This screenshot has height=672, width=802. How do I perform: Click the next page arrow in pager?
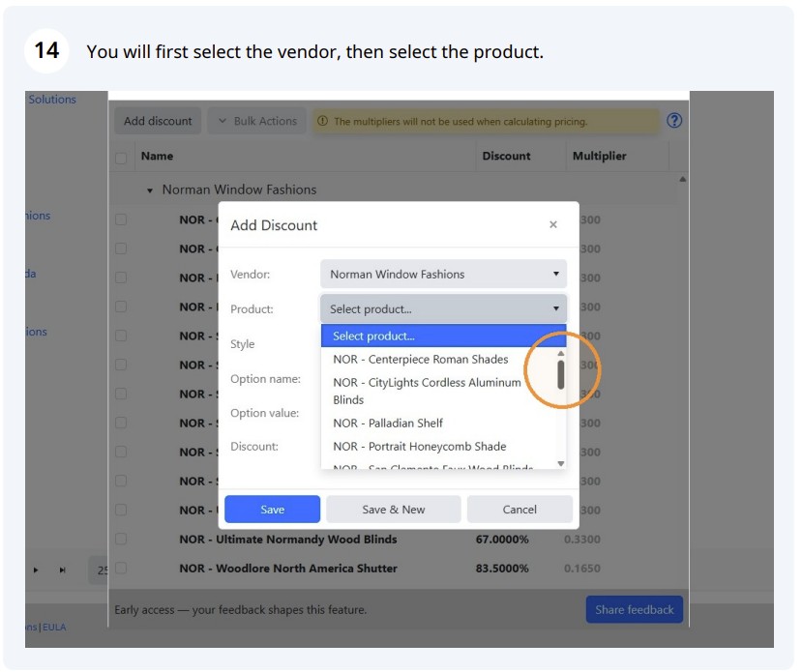coord(36,570)
